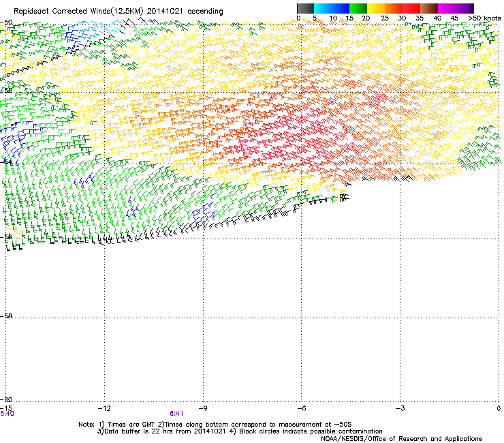Click the '25' legend scale label
Viewport: 504px width, 443px height.
click(x=385, y=18)
